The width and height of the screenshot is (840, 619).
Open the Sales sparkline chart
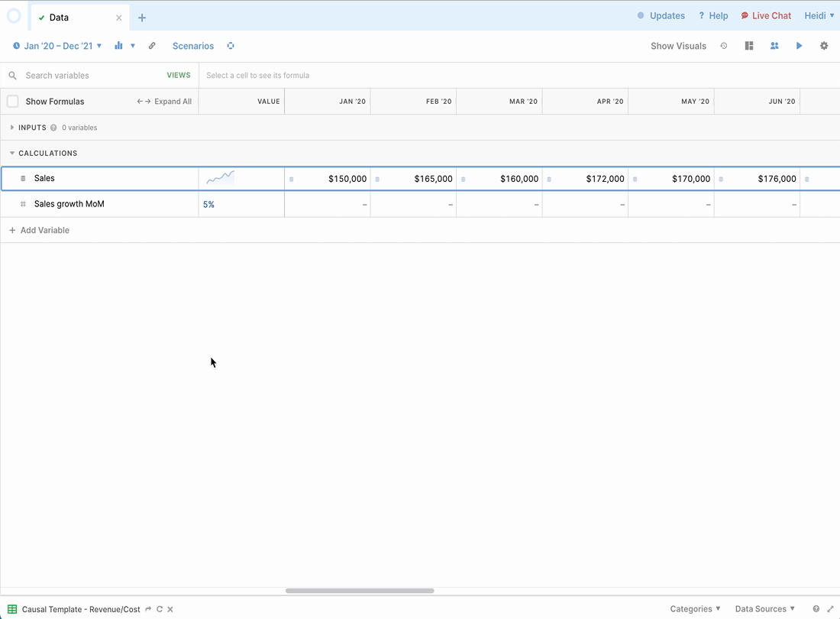pyautogui.click(x=220, y=177)
